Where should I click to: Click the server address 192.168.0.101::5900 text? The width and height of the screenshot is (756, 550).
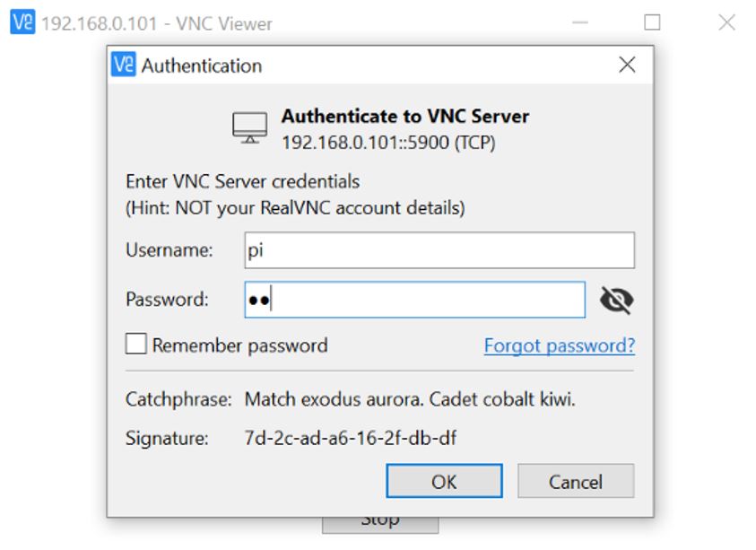(388, 142)
